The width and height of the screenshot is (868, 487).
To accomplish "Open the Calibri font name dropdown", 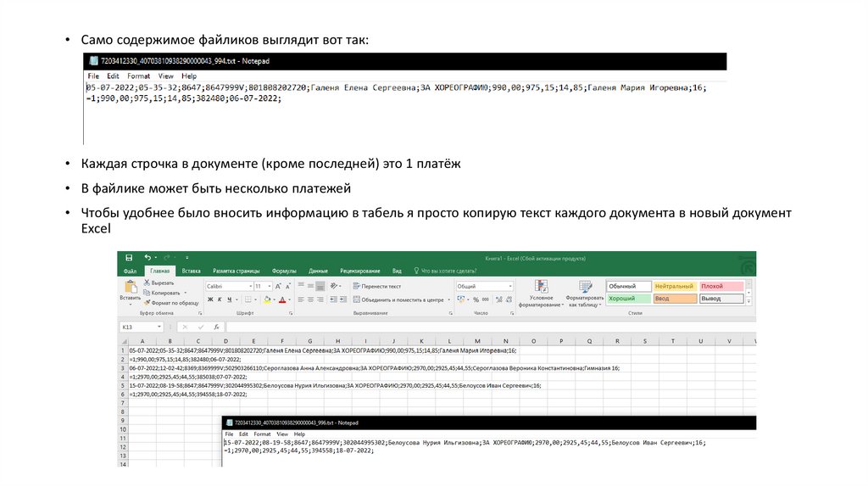I will click(x=248, y=287).
